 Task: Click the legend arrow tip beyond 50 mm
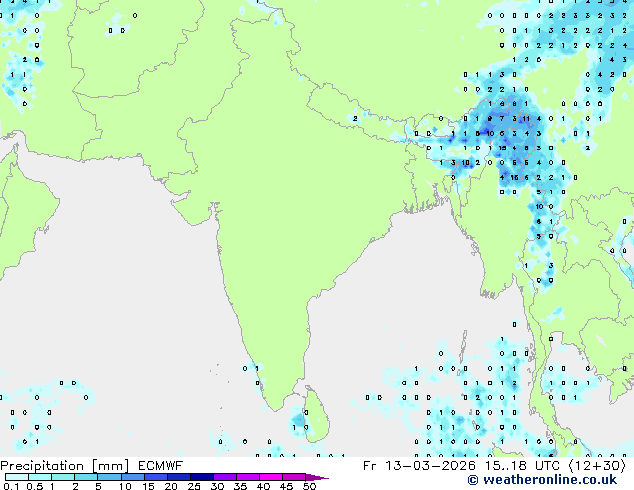pyautogui.click(x=317, y=478)
